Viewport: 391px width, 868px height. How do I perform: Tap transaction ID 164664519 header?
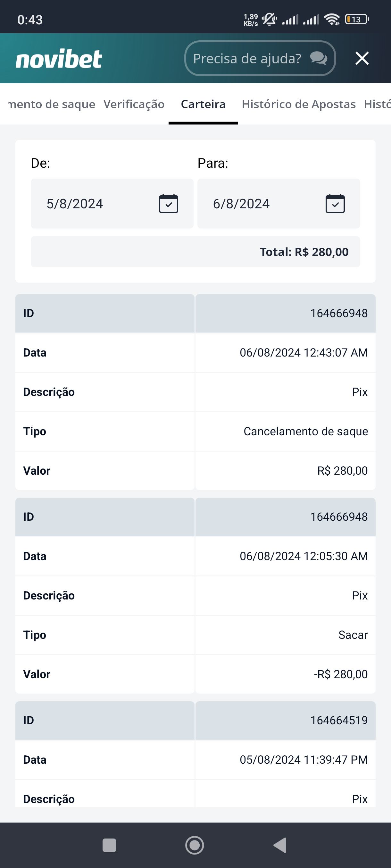coord(195,720)
